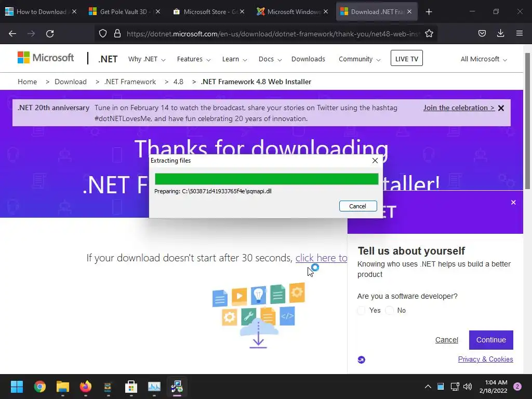Click the LIVE TV button

point(406,58)
